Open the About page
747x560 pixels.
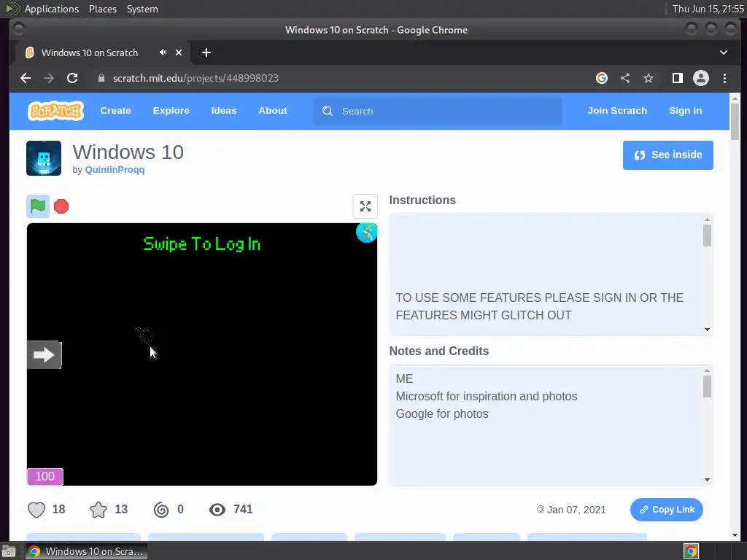point(273,111)
